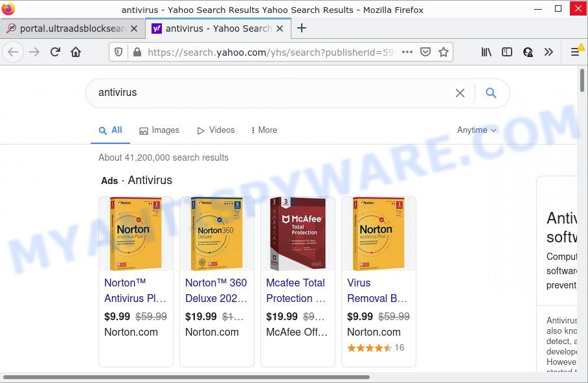Open a new tab

(x=302, y=28)
